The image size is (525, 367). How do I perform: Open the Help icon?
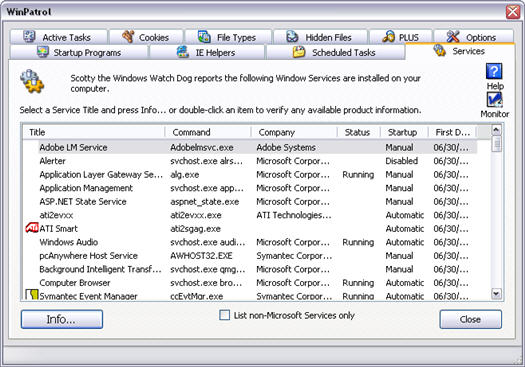point(494,71)
